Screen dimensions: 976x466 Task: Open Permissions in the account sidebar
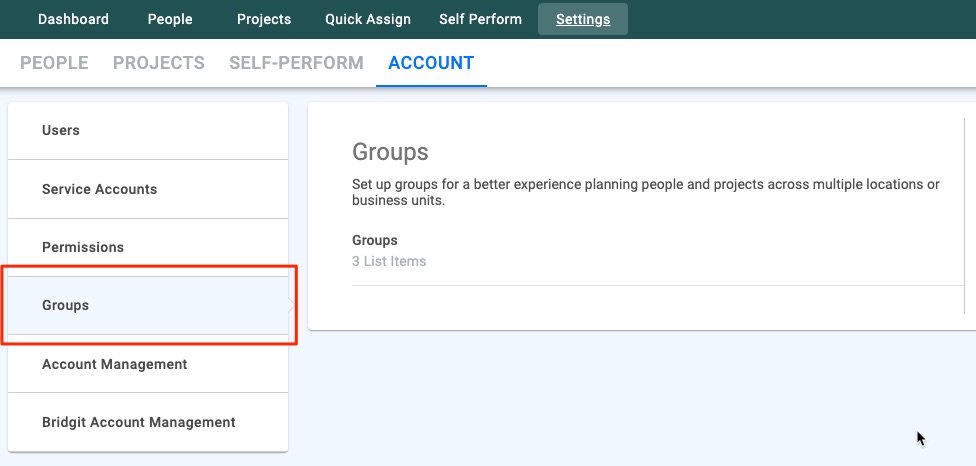tap(148, 247)
